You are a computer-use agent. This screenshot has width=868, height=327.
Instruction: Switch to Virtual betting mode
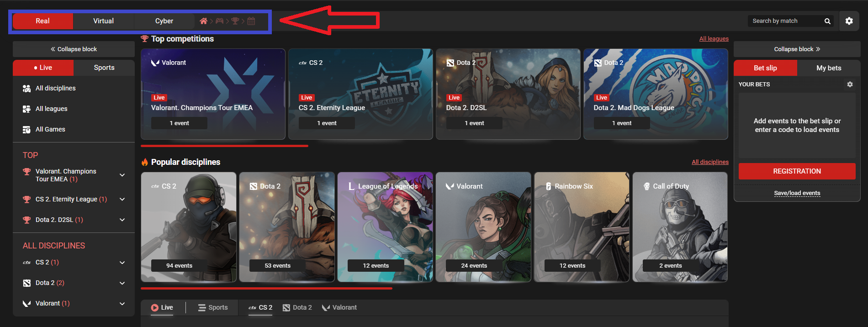tap(103, 21)
